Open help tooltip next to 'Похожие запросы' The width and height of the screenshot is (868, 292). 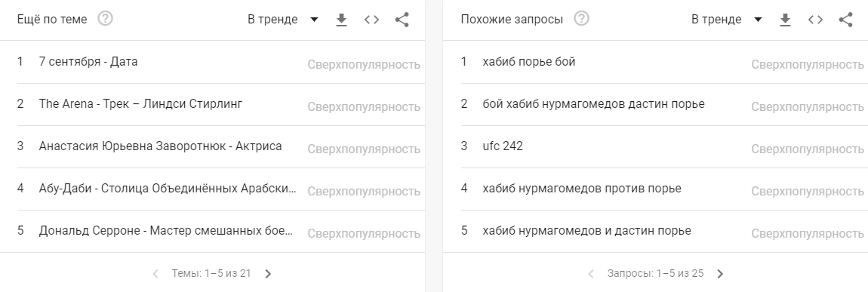coord(581,19)
